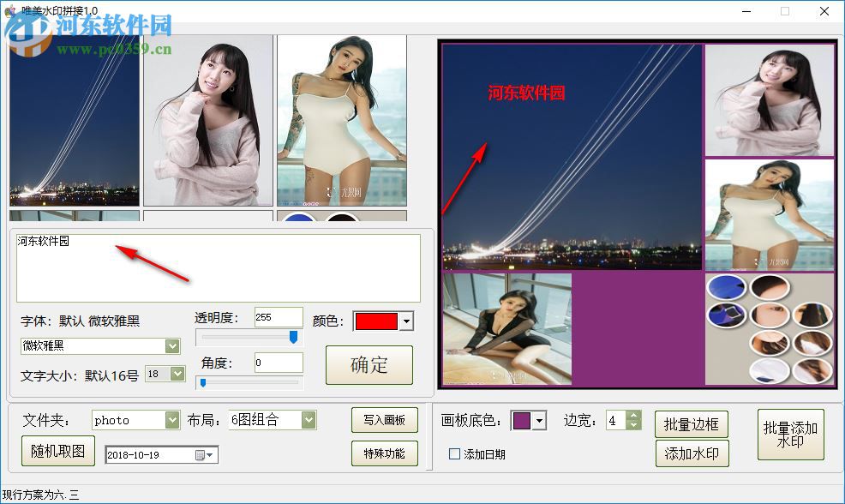Screen dimensions: 845x504
Task: Expand the photo folder dropdown
Action: coord(171,420)
